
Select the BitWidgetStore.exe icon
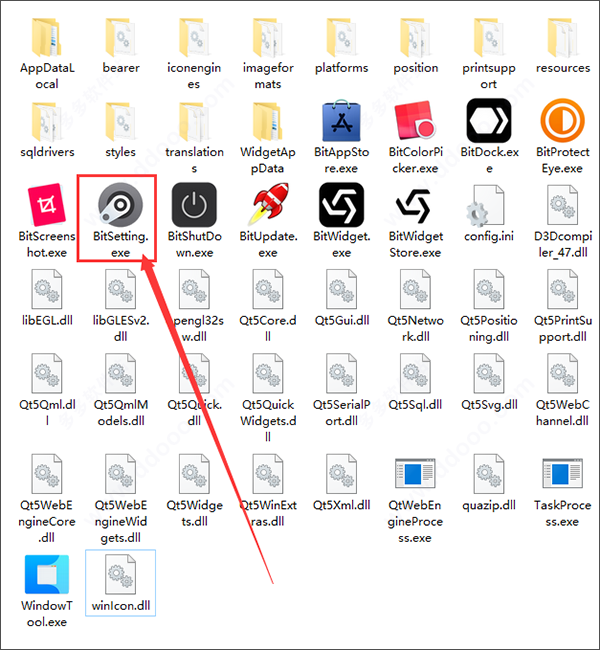tap(415, 206)
